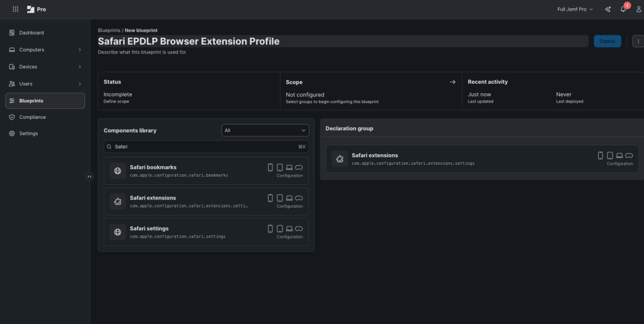Open the Safari extensions title in Declaration group
This screenshot has width=644, height=324.
[375, 155]
